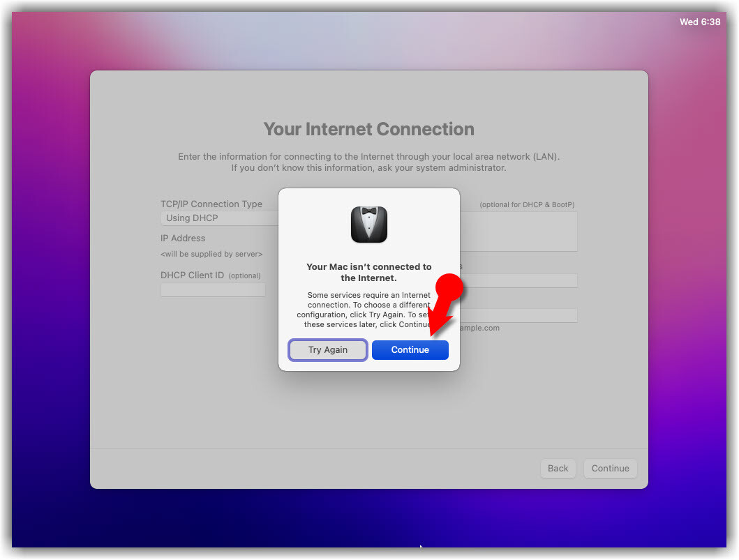Click the optional for DHCP & BootP label
This screenshot has width=739, height=560.
pos(527,204)
